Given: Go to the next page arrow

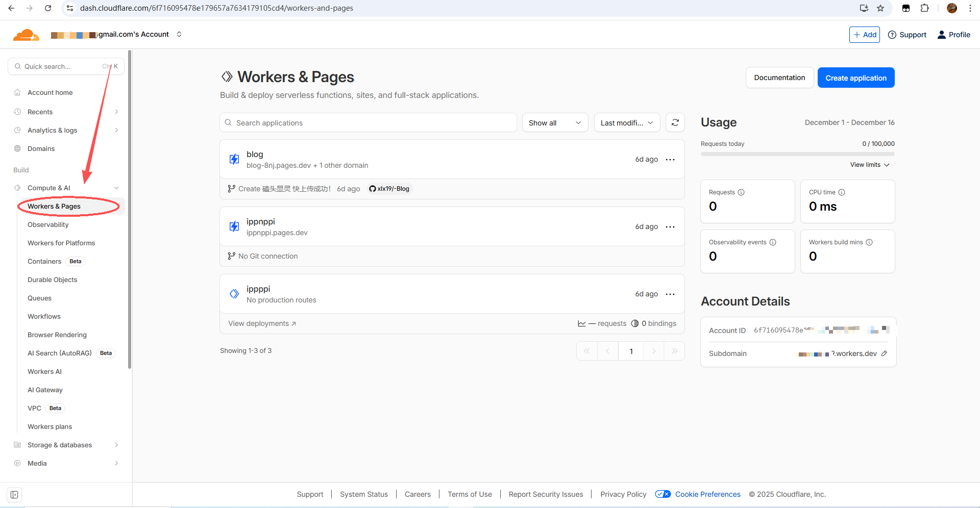Looking at the screenshot, I should pos(654,351).
